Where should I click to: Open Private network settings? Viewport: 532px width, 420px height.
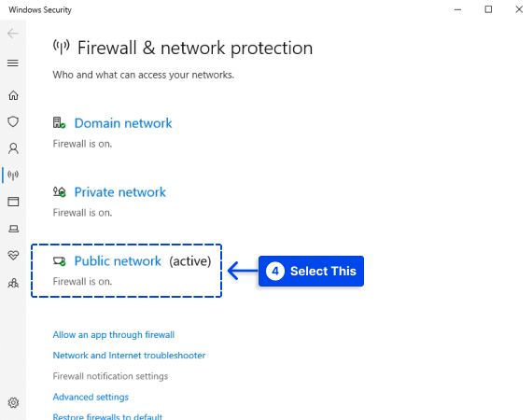pyautogui.click(x=120, y=192)
